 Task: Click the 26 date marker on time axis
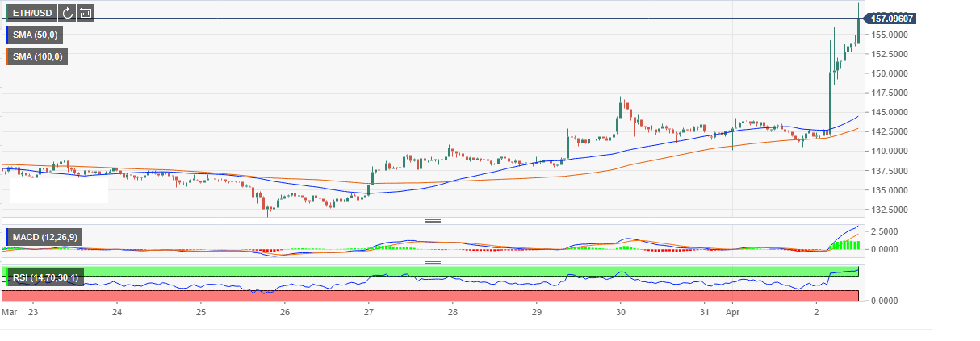point(285,311)
